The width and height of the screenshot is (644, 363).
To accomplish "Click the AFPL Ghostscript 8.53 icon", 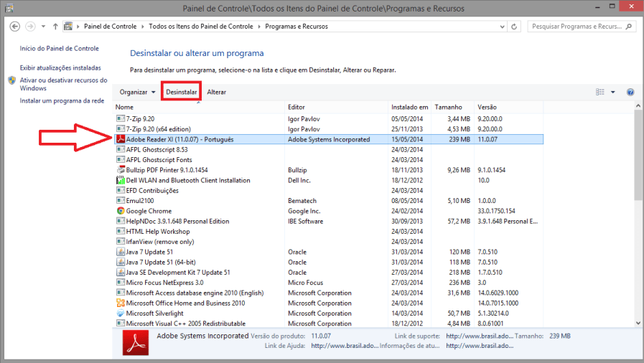I will point(121,149).
